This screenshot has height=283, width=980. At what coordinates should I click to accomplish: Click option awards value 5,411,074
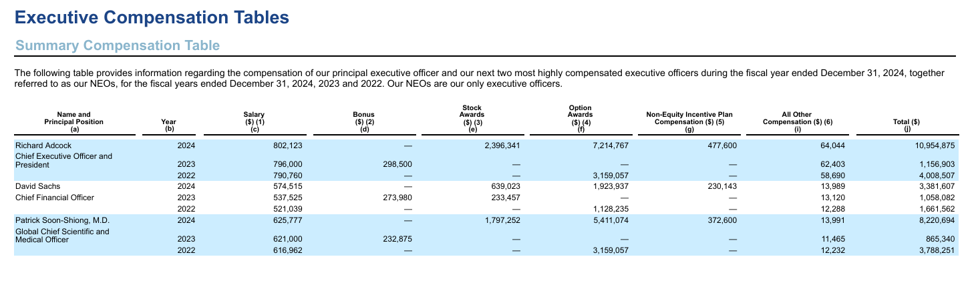coord(609,220)
